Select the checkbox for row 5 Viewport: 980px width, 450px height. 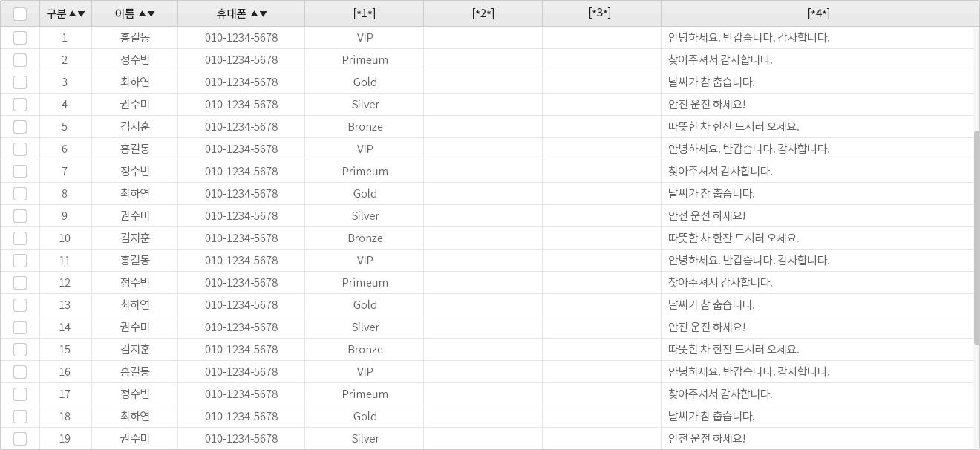coord(20,126)
